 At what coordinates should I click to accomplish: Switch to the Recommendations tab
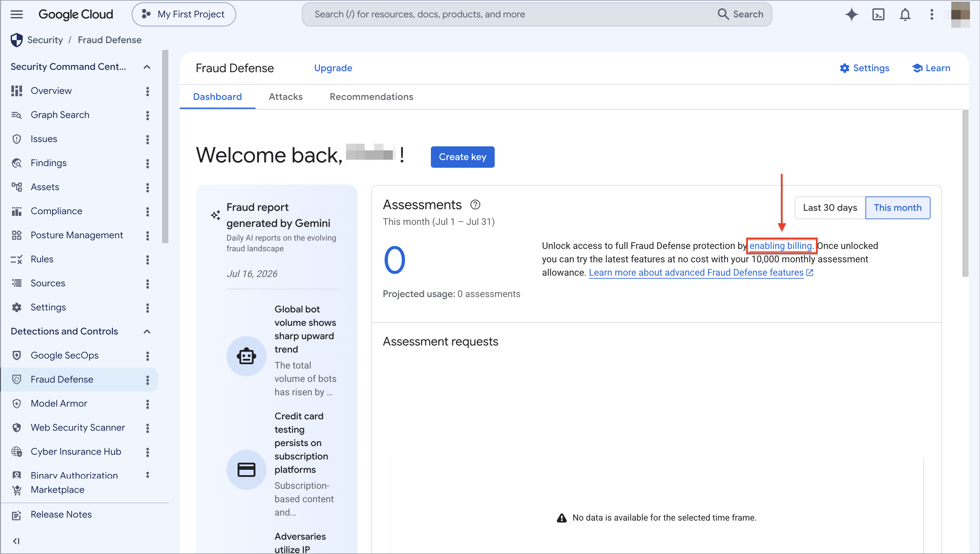(371, 97)
